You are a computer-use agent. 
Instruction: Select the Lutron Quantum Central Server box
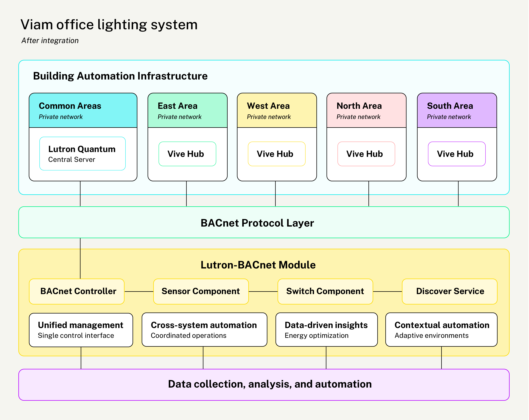82,154
